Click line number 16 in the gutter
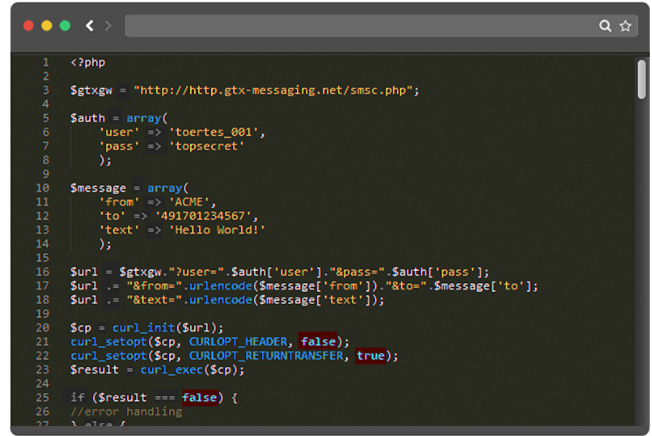Viewport: 652px width, 436px height. (x=42, y=272)
